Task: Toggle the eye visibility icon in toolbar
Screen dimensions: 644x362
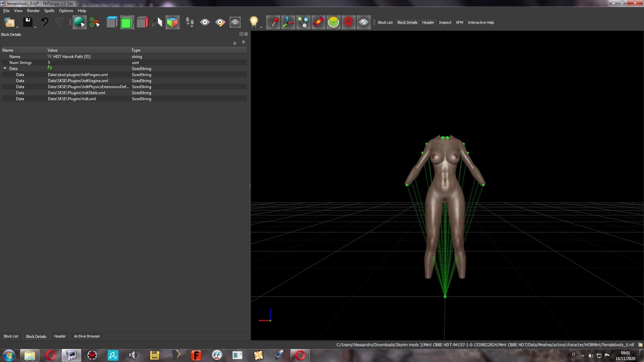Action: click(205, 22)
